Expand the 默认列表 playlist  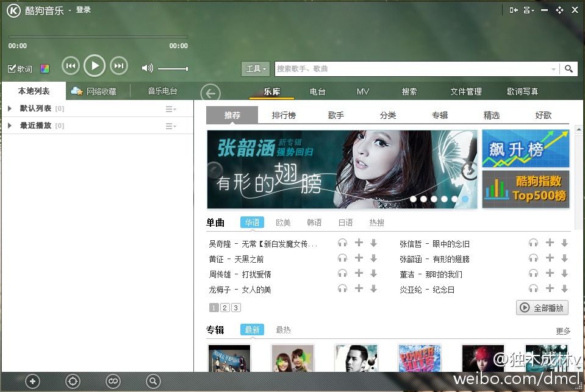(10, 109)
